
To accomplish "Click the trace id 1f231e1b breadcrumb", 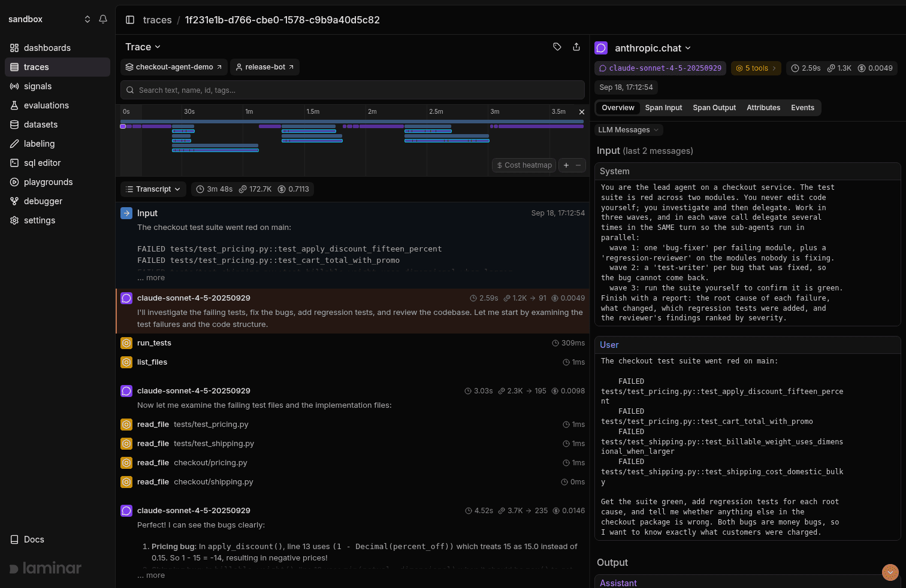I will 282,20.
